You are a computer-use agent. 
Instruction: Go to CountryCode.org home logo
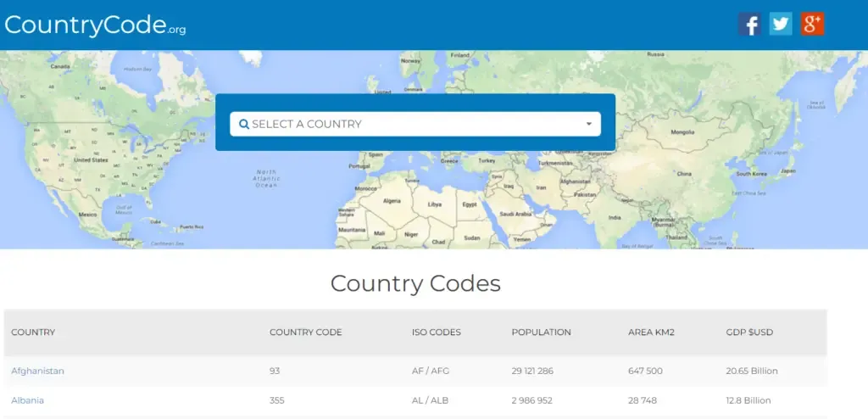95,25
